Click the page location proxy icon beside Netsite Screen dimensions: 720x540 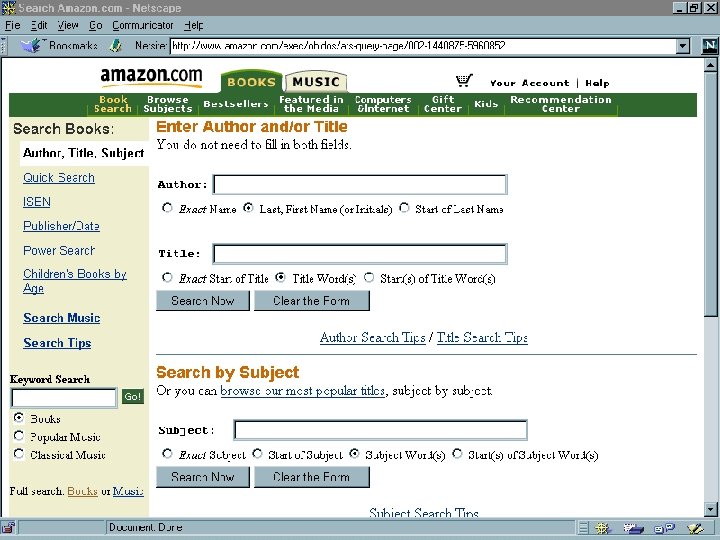pos(116,45)
